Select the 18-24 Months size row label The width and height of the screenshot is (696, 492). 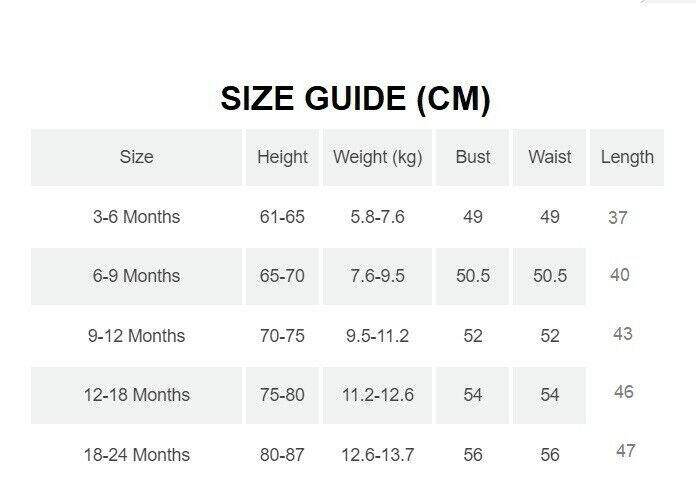point(137,455)
